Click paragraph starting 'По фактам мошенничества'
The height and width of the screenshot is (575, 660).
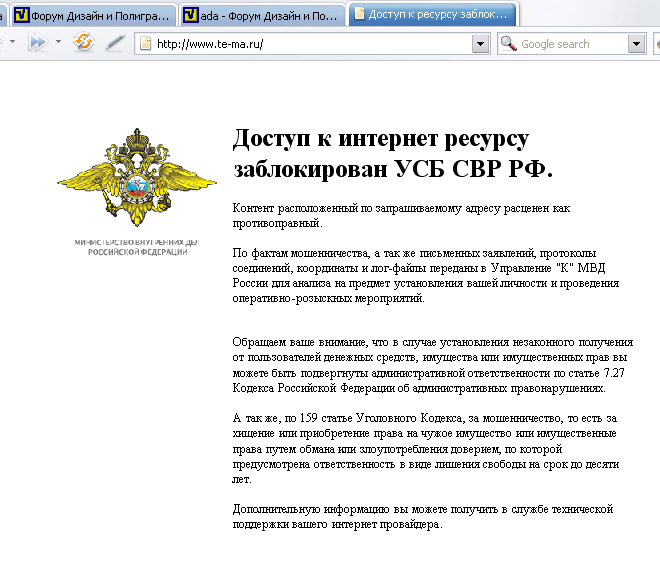point(426,276)
